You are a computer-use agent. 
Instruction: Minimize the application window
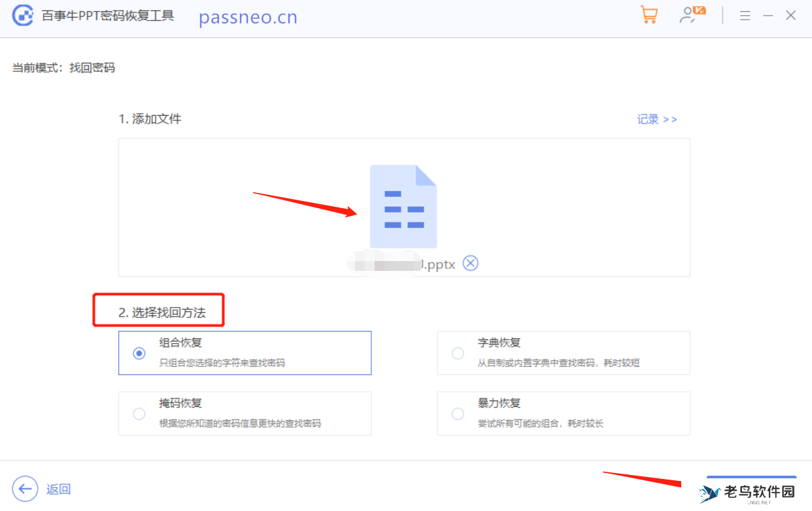coord(768,14)
